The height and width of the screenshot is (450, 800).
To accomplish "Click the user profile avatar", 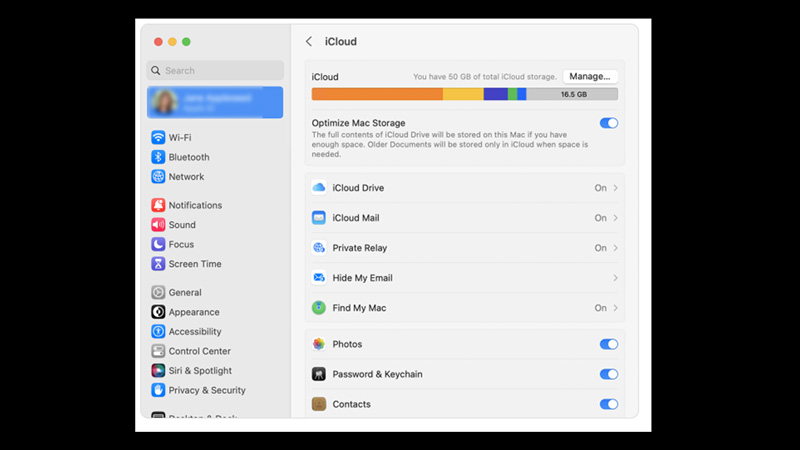I will [164, 102].
